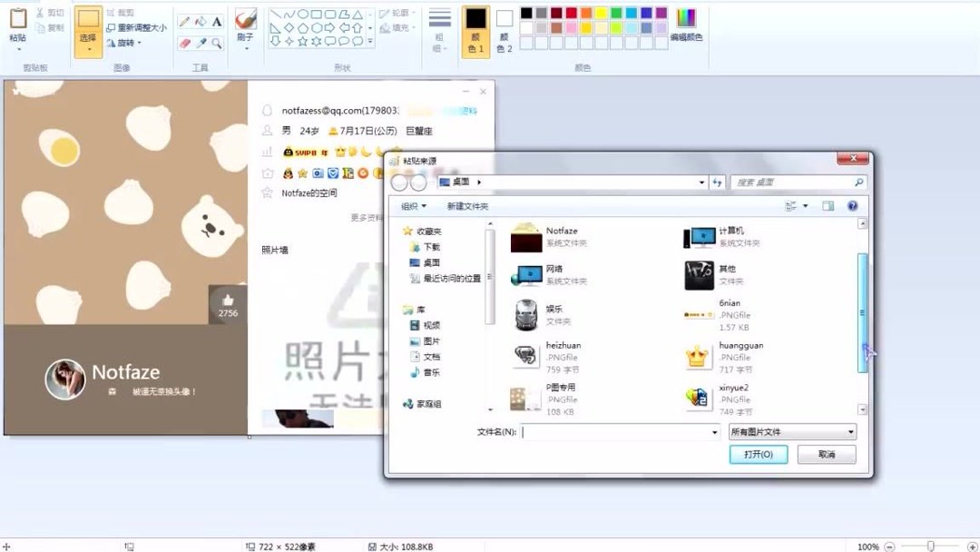Click the 打开(O) button
Viewport: 980px width, 552px height.
pos(758,454)
